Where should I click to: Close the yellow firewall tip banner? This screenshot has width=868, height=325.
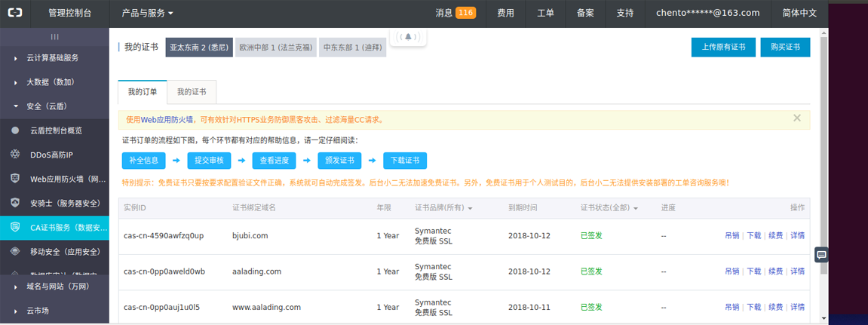click(797, 118)
